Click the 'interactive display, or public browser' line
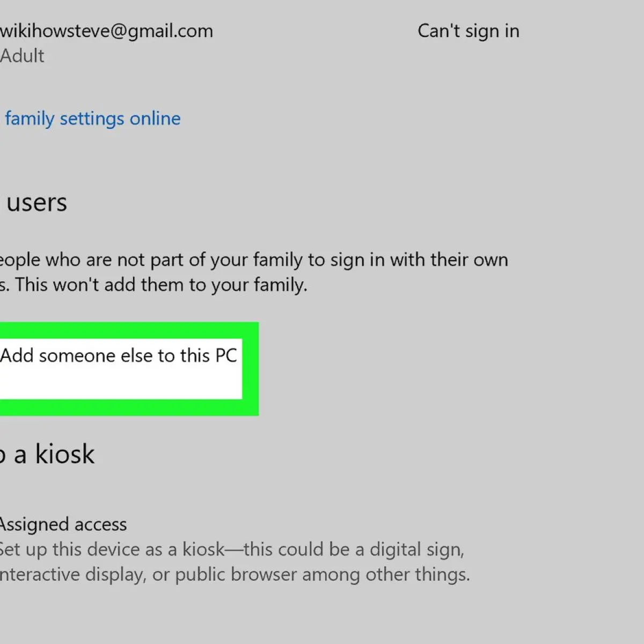The image size is (644, 644). 149,575
